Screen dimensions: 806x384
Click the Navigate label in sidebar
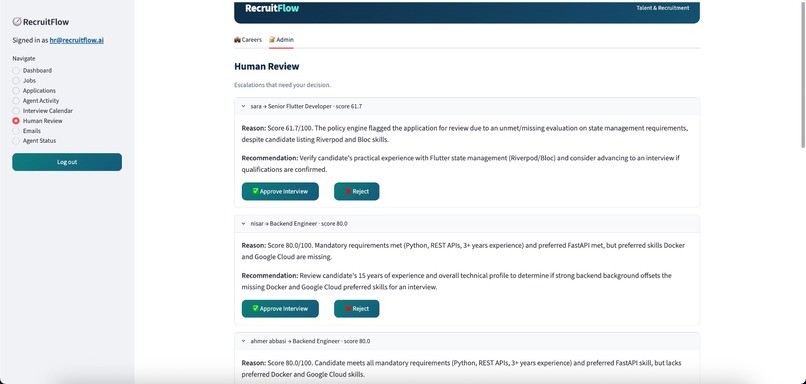coord(24,59)
